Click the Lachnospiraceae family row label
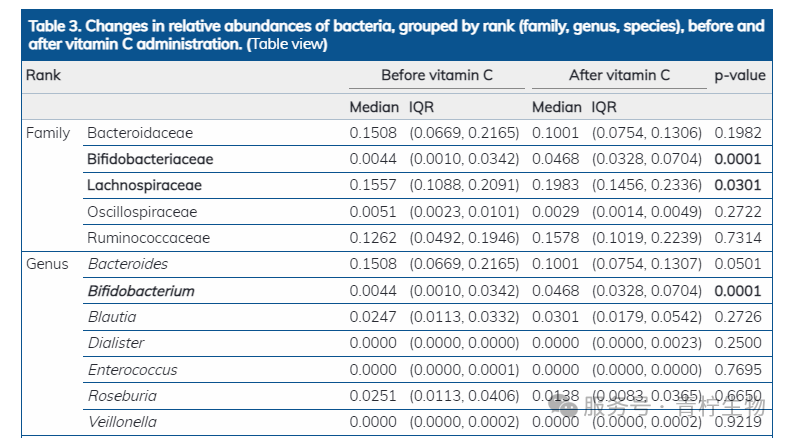Screen dimensions: 791x438 click(144, 185)
